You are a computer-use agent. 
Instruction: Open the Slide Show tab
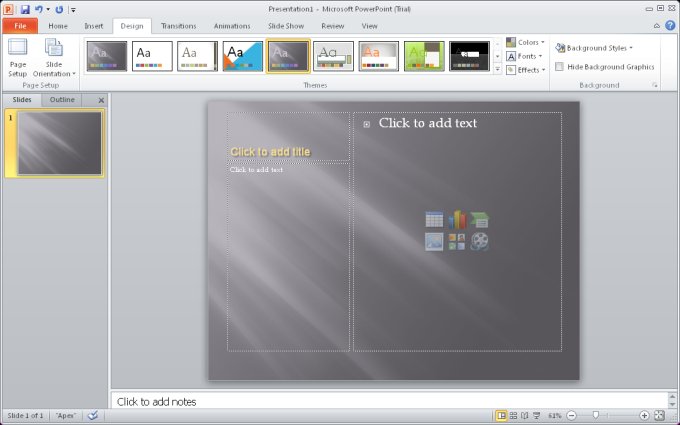(286, 26)
